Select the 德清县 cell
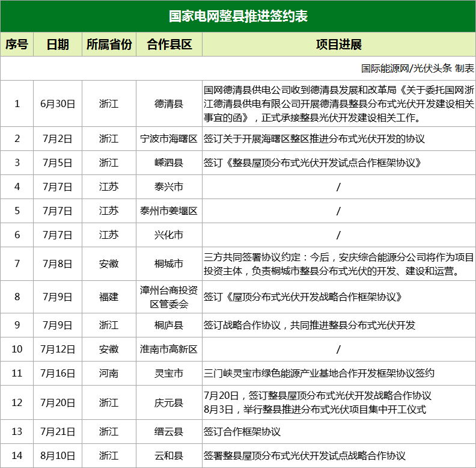The height and width of the screenshot is (468, 476). [x=169, y=104]
